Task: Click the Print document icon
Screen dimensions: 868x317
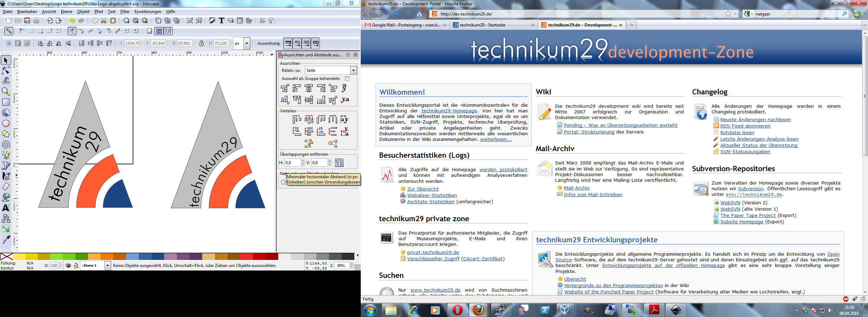Action: tap(36, 20)
